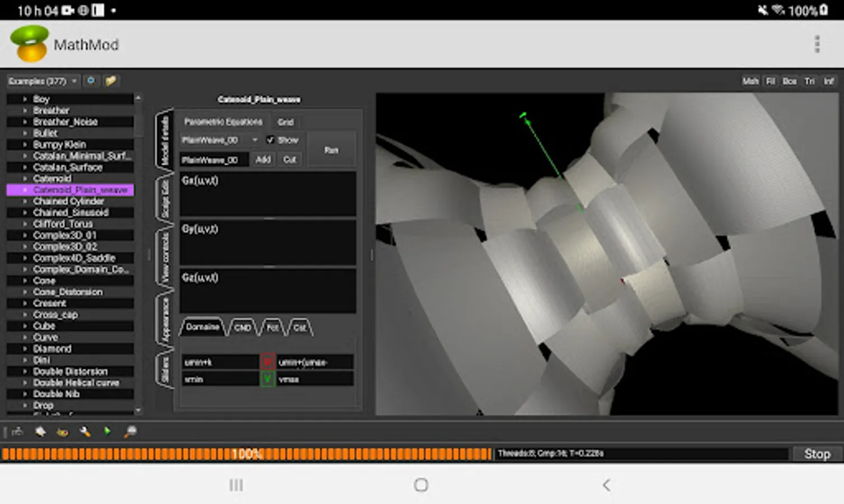This screenshot has width=844, height=504.
Task: Open file using the folder icon
Action: tap(111, 81)
